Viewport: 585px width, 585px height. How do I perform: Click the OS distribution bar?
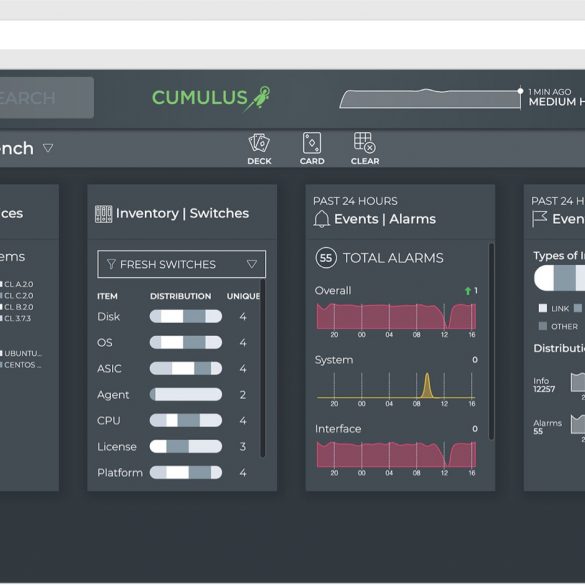pos(186,342)
